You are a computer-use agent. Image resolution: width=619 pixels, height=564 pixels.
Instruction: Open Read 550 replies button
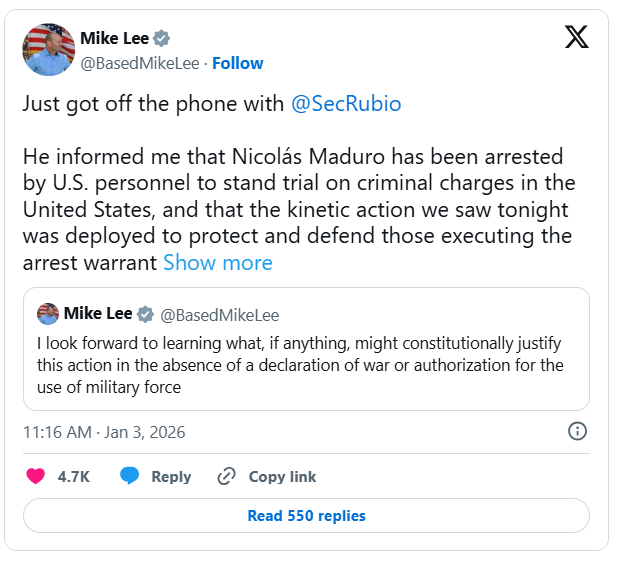tap(306, 516)
